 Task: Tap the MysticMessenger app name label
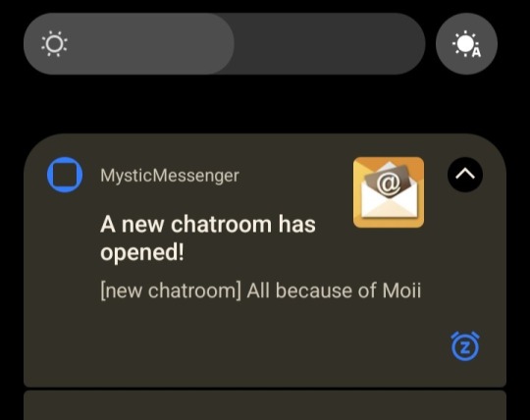click(x=170, y=176)
